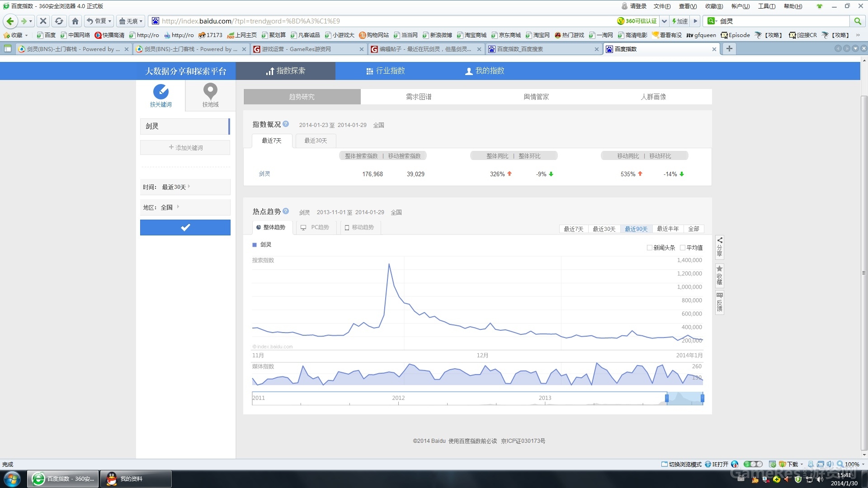Open the 工具(T) menu

(x=766, y=6)
